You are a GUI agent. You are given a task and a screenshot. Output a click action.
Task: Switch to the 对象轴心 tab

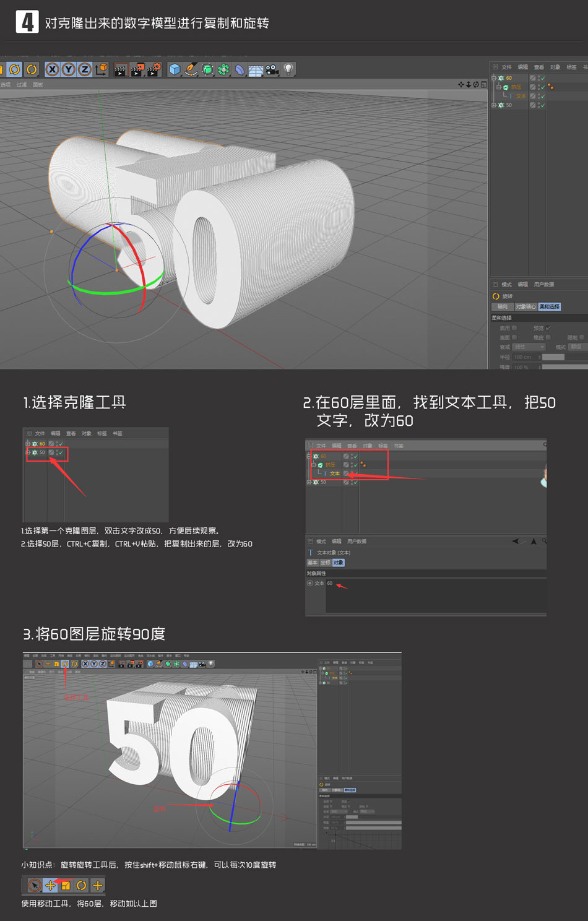click(525, 306)
